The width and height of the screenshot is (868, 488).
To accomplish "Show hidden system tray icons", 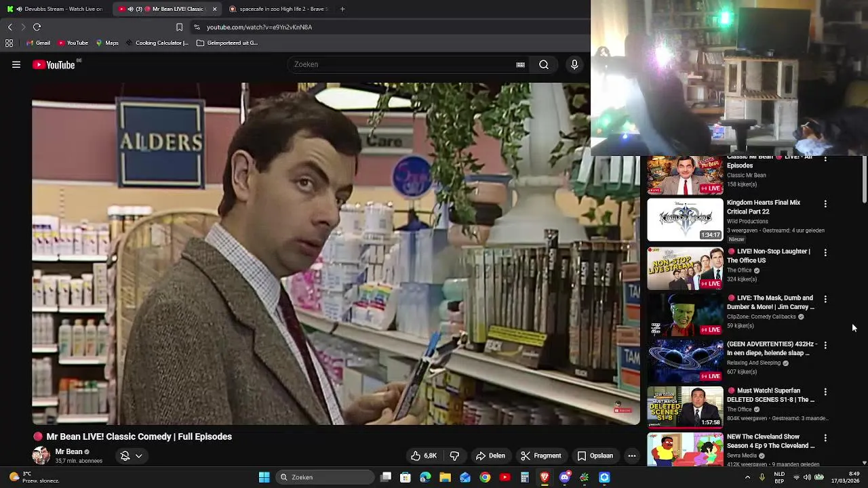I will [x=747, y=477].
